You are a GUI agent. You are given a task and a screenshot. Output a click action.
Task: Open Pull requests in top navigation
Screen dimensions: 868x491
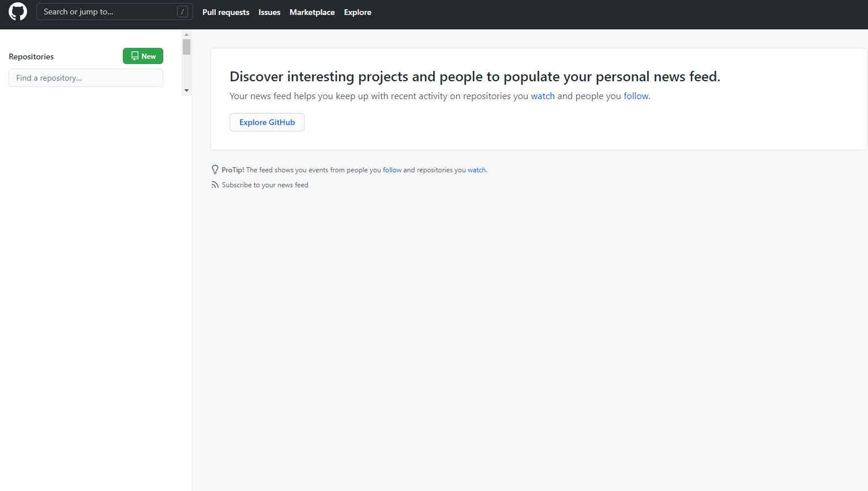pos(226,12)
